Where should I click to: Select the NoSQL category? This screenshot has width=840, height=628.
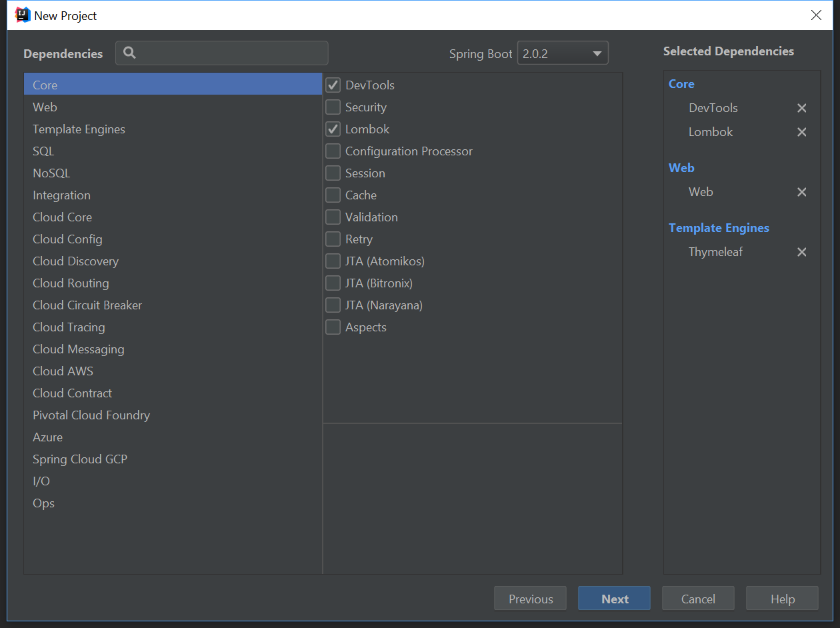pyautogui.click(x=173, y=173)
